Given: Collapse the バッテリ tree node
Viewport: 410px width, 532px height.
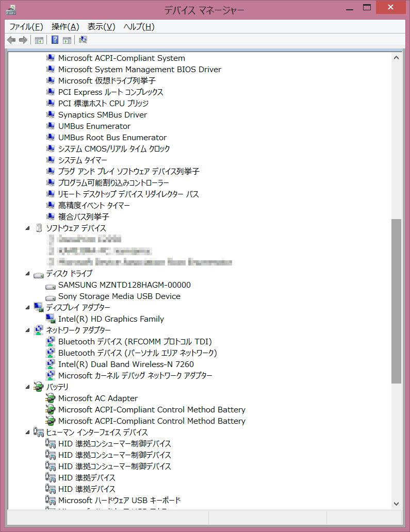Looking at the screenshot, I should coord(28,387).
